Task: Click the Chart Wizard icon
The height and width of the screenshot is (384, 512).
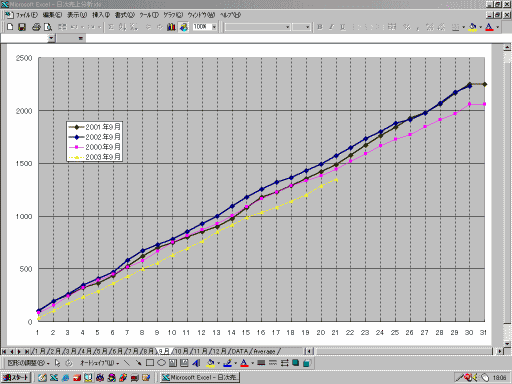Action: [x=171, y=27]
